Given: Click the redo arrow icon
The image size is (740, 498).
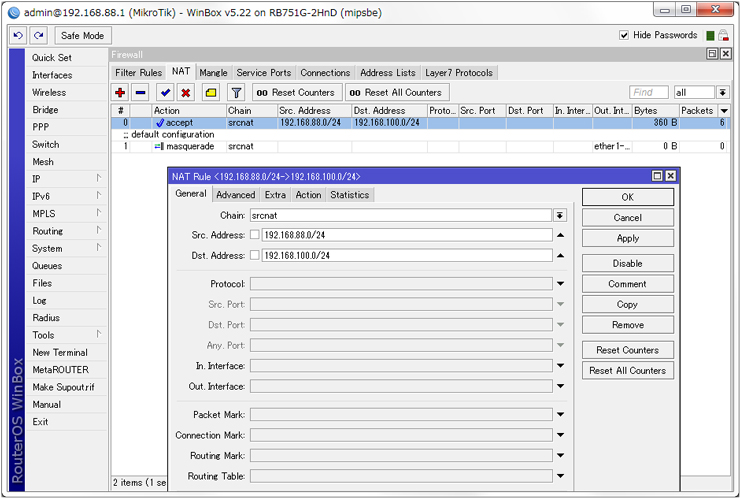Looking at the screenshot, I should click(x=38, y=36).
